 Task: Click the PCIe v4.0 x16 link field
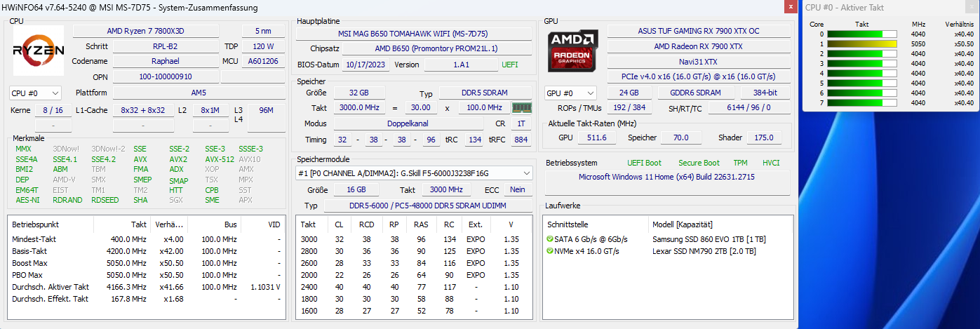click(x=699, y=76)
